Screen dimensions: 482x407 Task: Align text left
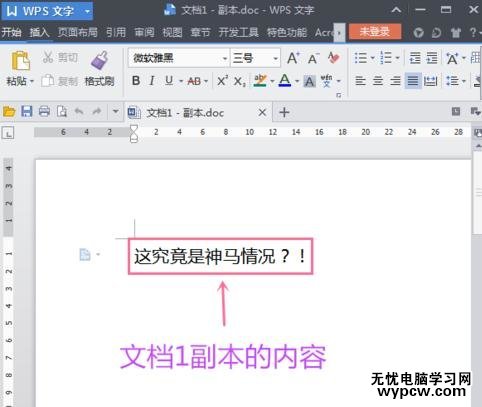pos(360,81)
